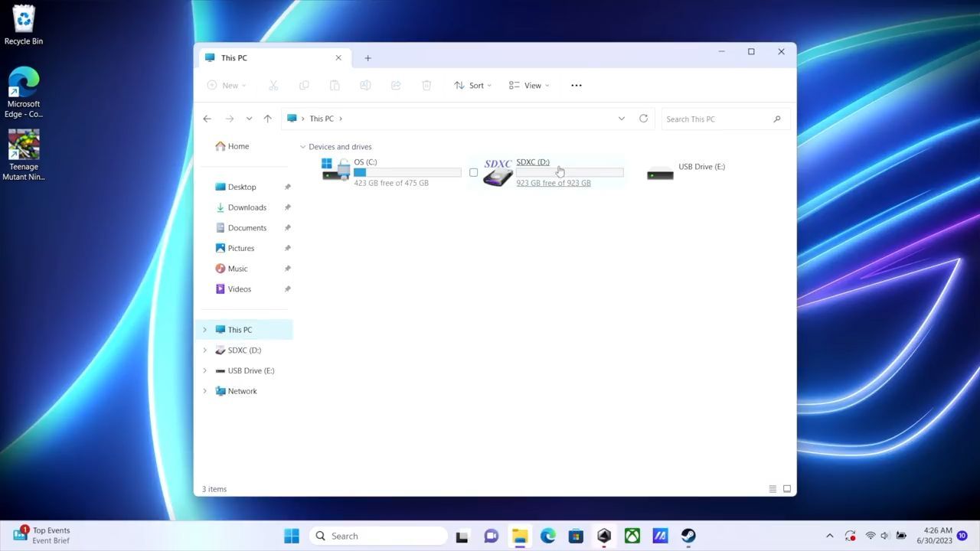
Task: Expand This PC in navigation pane
Action: 204,330
